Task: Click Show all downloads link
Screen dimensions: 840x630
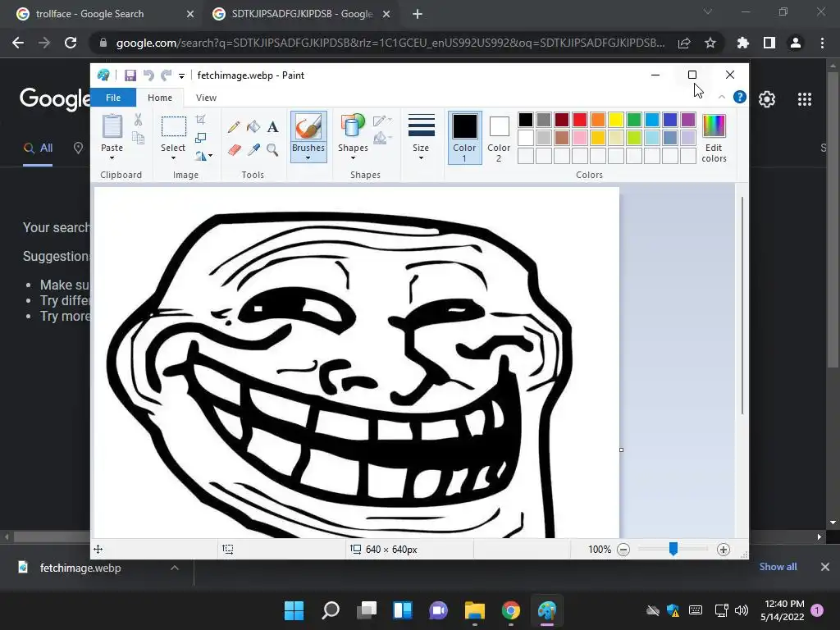Action: pos(778,567)
